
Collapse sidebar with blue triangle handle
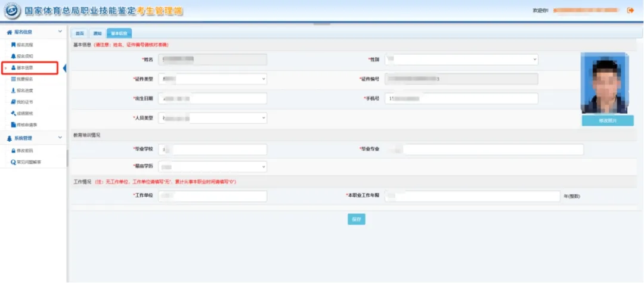(64, 68)
